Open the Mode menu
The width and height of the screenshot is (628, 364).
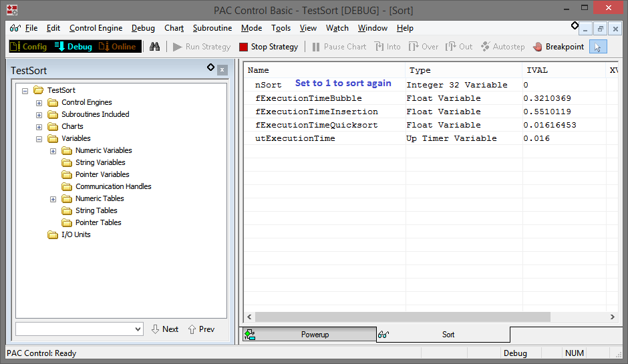click(251, 28)
